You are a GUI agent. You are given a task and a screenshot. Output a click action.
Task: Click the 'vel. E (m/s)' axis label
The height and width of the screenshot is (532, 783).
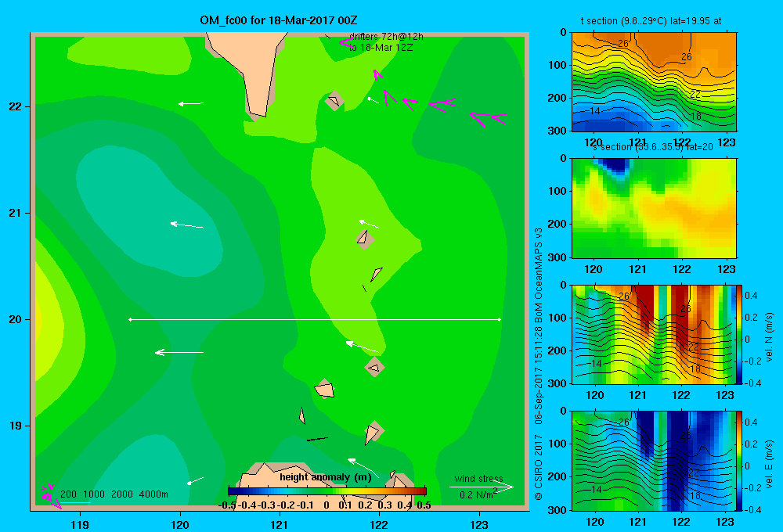pyautogui.click(x=769, y=463)
